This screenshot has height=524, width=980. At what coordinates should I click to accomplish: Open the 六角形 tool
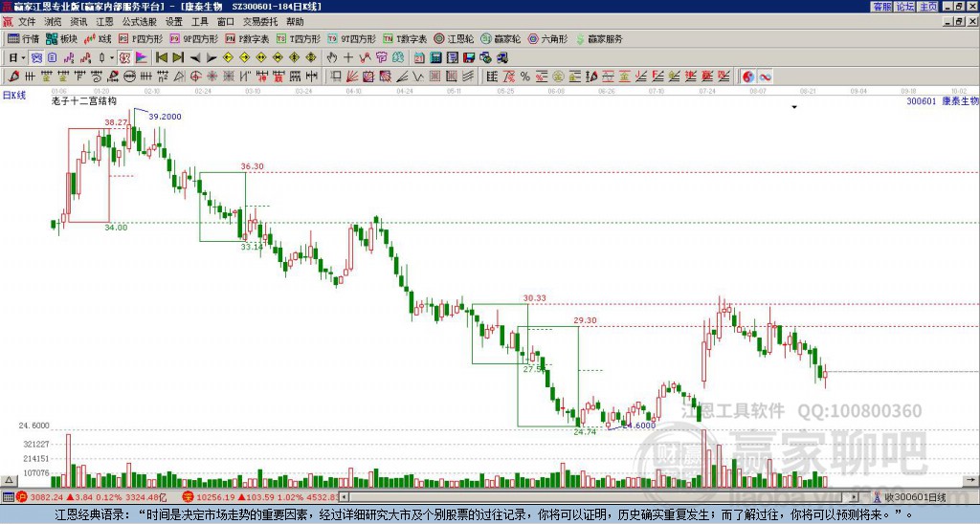tap(547, 38)
